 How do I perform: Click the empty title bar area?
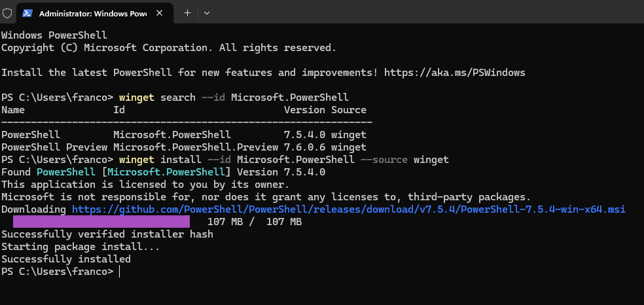point(425,12)
